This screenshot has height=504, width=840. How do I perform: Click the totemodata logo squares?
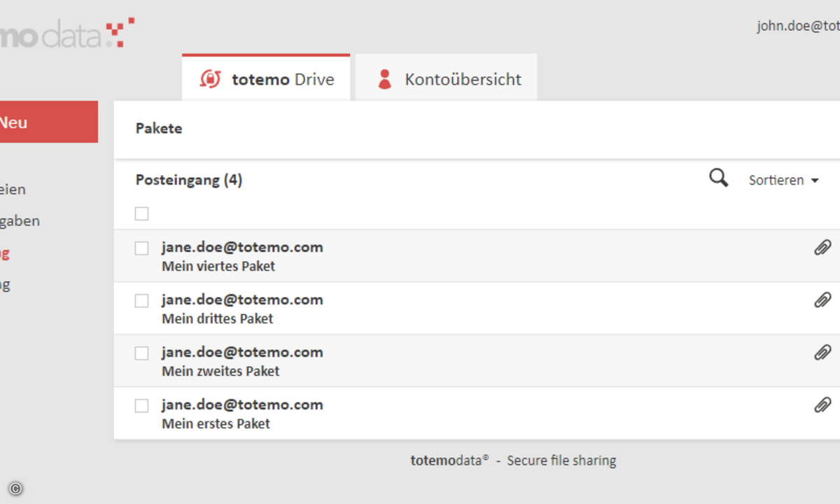pos(120,32)
